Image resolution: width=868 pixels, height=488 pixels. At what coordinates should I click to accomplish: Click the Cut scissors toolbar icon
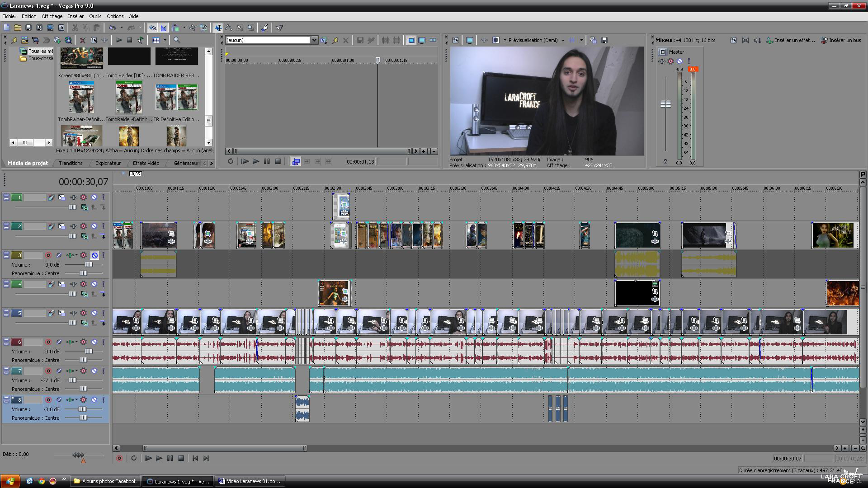(x=75, y=28)
